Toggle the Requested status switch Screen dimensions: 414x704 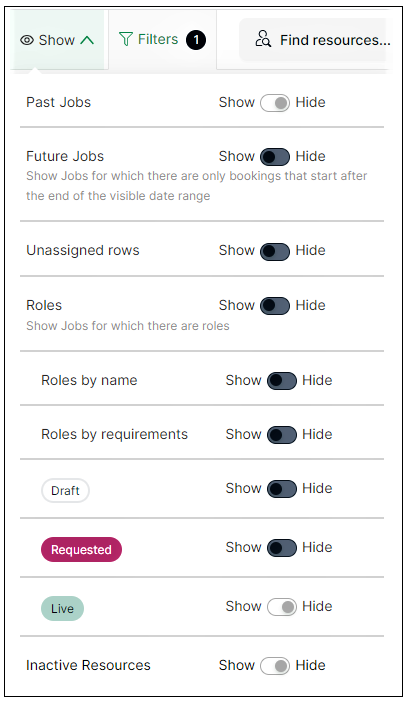click(x=282, y=548)
